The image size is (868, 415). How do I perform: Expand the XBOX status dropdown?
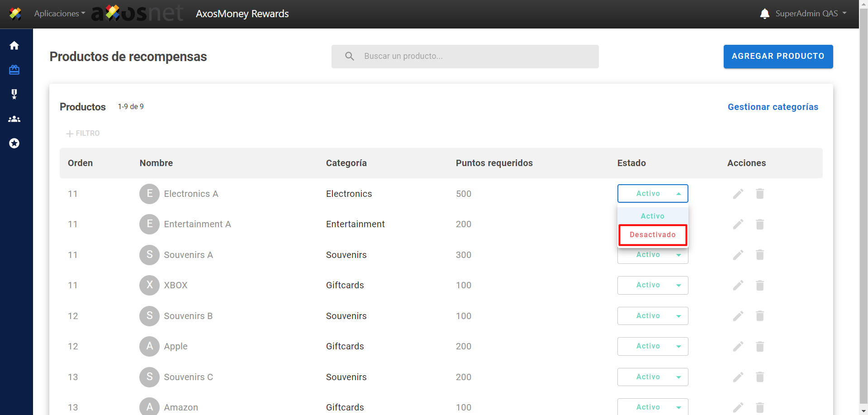pyautogui.click(x=652, y=285)
